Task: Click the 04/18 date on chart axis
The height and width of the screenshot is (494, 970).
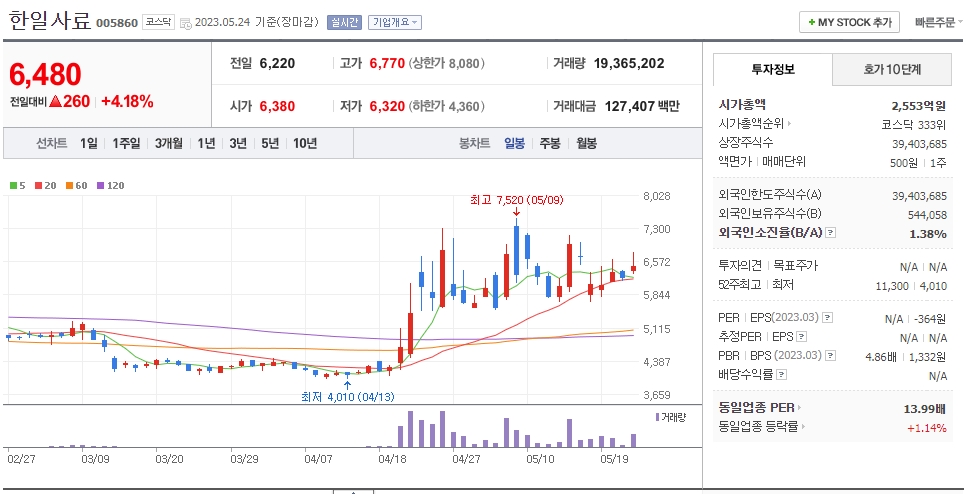Action: pos(392,459)
